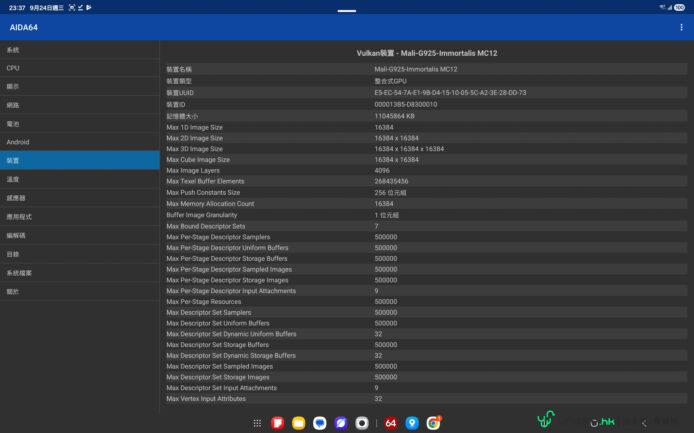
Task: Tap the Vulkan裝置 Mali-G925-Immortalis MC12 heading
Action: 427,53
